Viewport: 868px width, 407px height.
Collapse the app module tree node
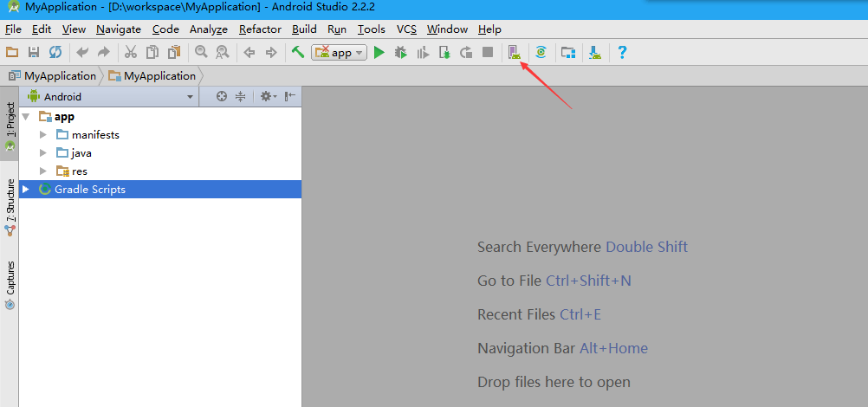point(27,117)
